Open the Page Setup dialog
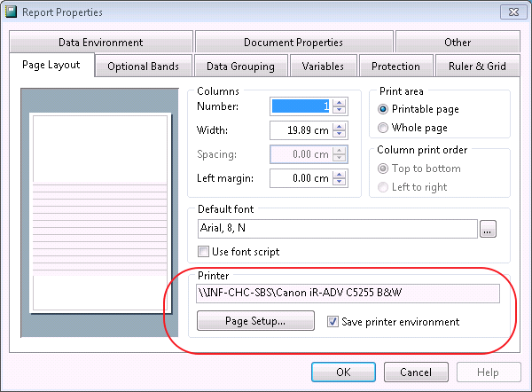This screenshot has width=532, height=392. pyautogui.click(x=255, y=321)
